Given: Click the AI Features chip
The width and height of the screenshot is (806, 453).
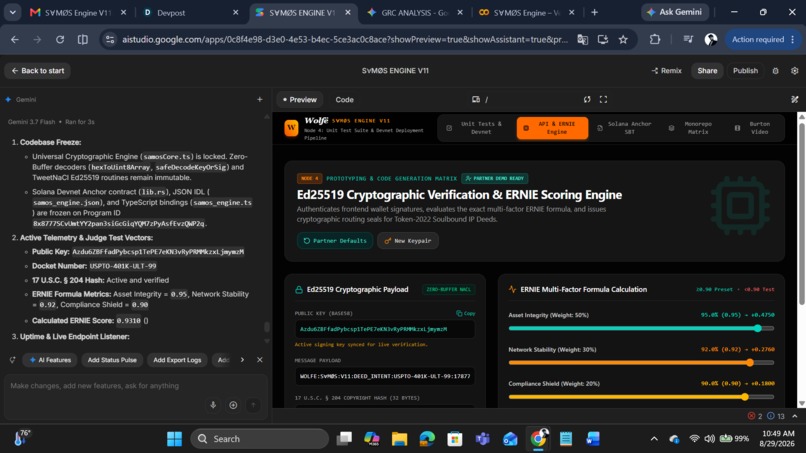Looking at the screenshot, I should coord(50,360).
